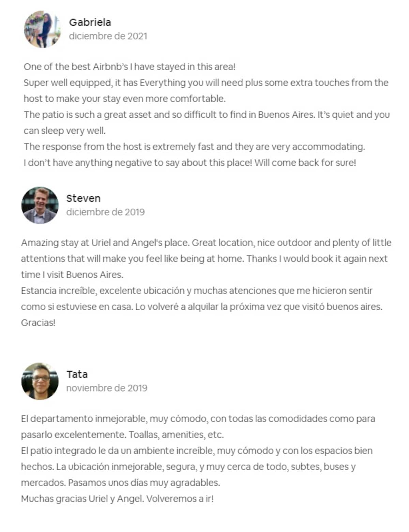Click the line starting "Super well equipped"
Viewport: 409px width, 532px height.
pyautogui.click(x=206, y=83)
